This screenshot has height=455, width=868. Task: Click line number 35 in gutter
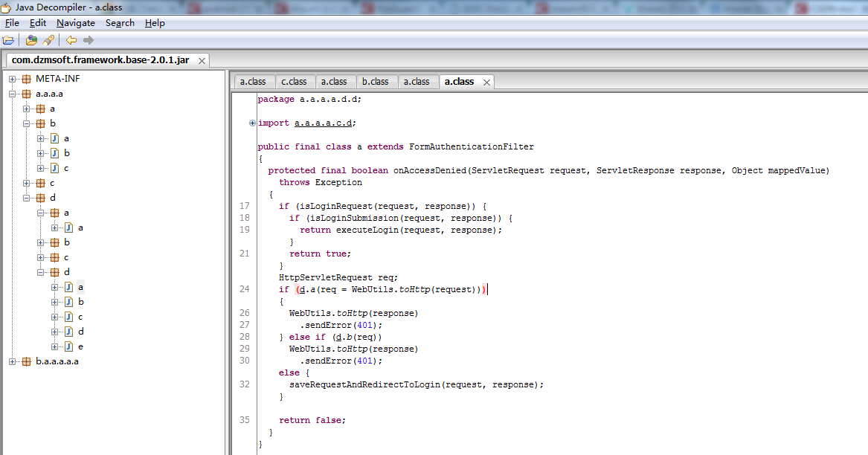click(245, 420)
